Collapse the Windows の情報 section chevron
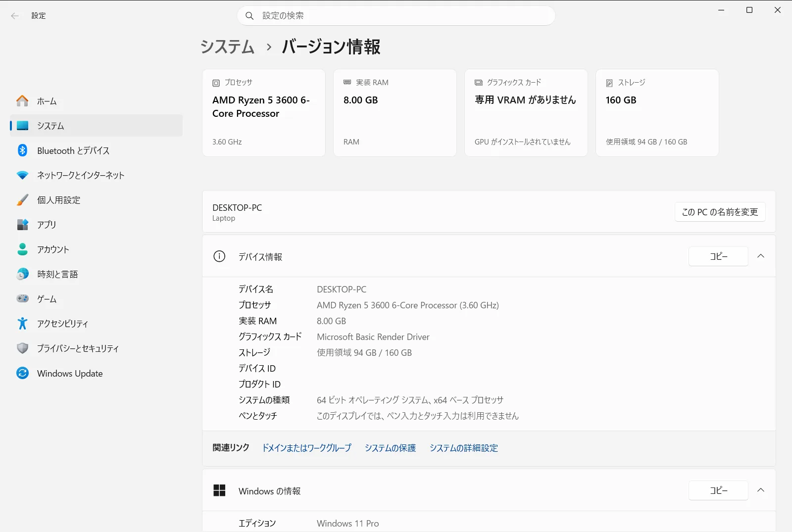Image resolution: width=792 pixels, height=532 pixels. tap(761, 490)
